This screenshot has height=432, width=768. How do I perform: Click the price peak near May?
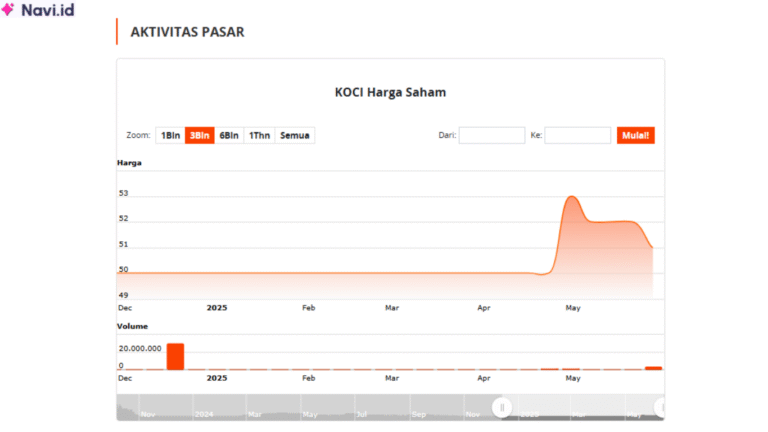tap(572, 197)
